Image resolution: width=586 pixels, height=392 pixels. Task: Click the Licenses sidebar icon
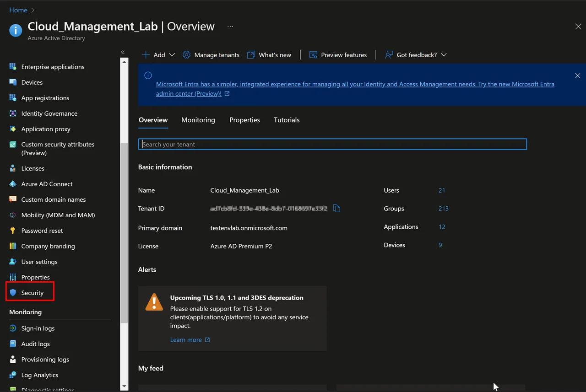13,168
